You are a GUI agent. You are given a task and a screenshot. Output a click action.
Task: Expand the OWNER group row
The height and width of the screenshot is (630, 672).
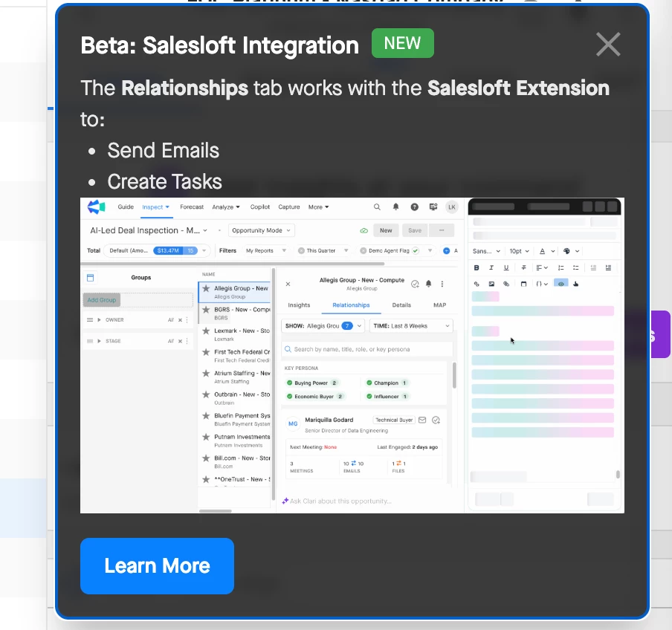(99, 320)
